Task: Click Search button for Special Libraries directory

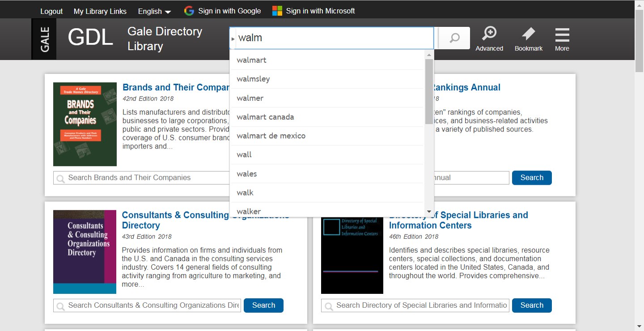Action: (532, 306)
